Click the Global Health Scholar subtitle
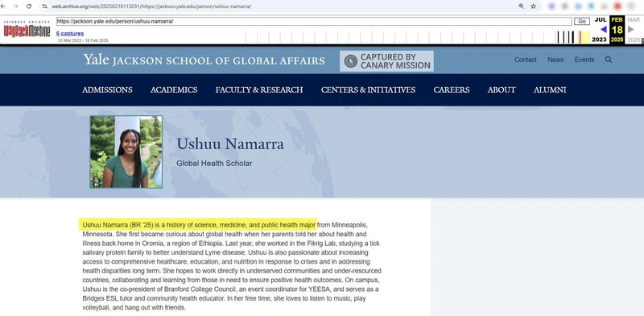This screenshot has height=316, width=644. (214, 164)
